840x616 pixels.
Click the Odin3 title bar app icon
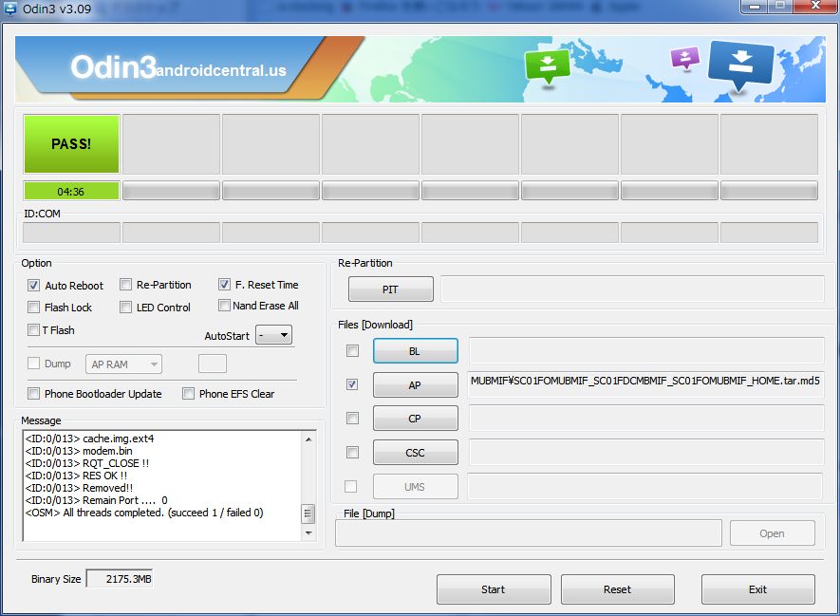9,8
